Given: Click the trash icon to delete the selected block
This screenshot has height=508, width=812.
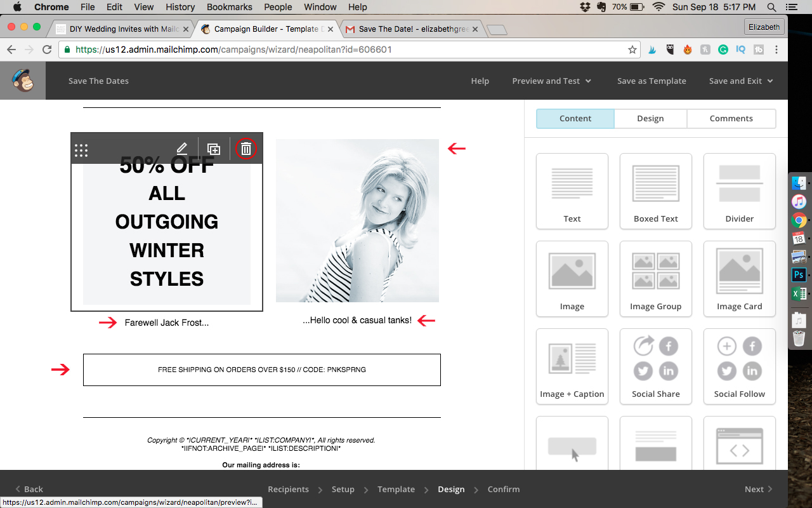Looking at the screenshot, I should click(x=246, y=149).
